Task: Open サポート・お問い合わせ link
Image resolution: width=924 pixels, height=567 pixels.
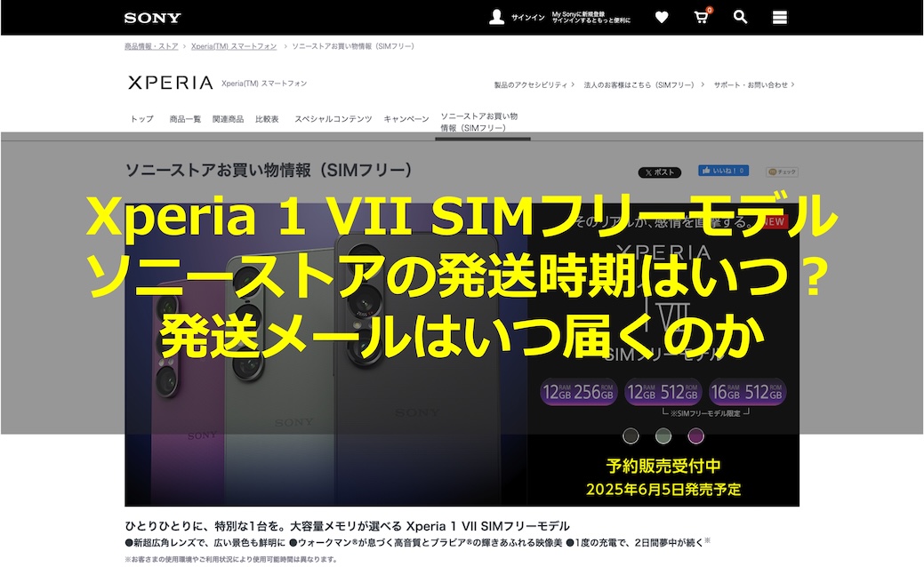Action: tap(754, 84)
